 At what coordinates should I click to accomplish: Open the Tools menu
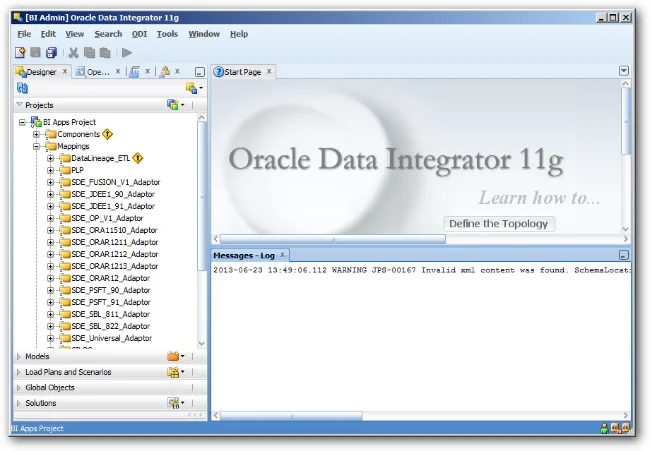click(167, 34)
